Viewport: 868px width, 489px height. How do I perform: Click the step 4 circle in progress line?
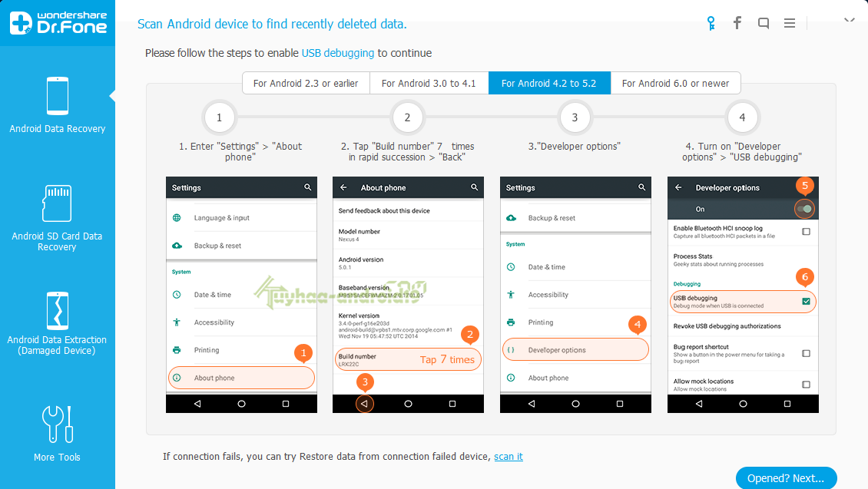(742, 117)
